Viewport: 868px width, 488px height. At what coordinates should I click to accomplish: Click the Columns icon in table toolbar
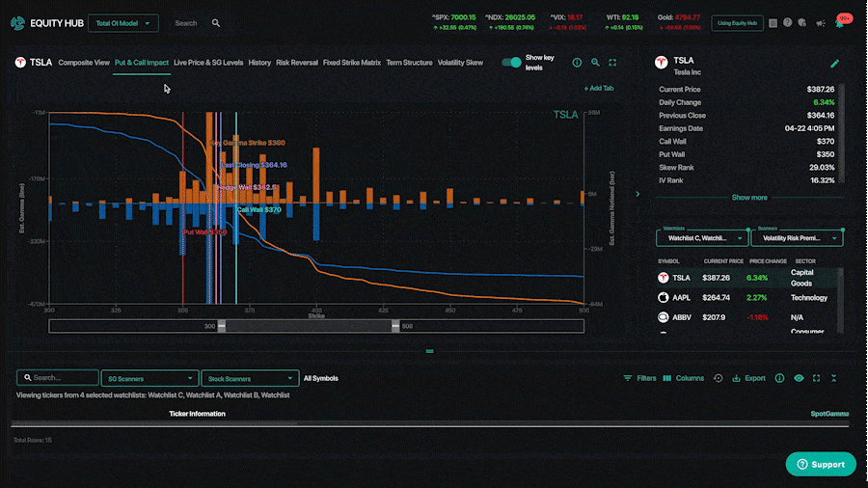coord(667,378)
